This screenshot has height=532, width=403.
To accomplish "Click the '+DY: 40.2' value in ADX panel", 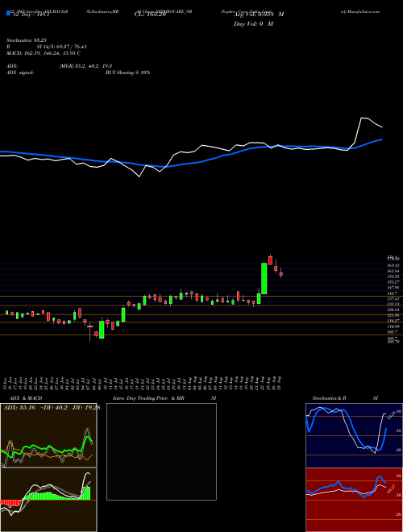I will tap(54, 408).
